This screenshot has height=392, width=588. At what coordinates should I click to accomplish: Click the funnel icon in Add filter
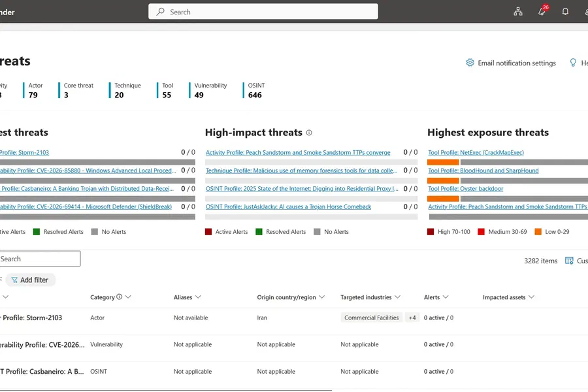coord(14,280)
